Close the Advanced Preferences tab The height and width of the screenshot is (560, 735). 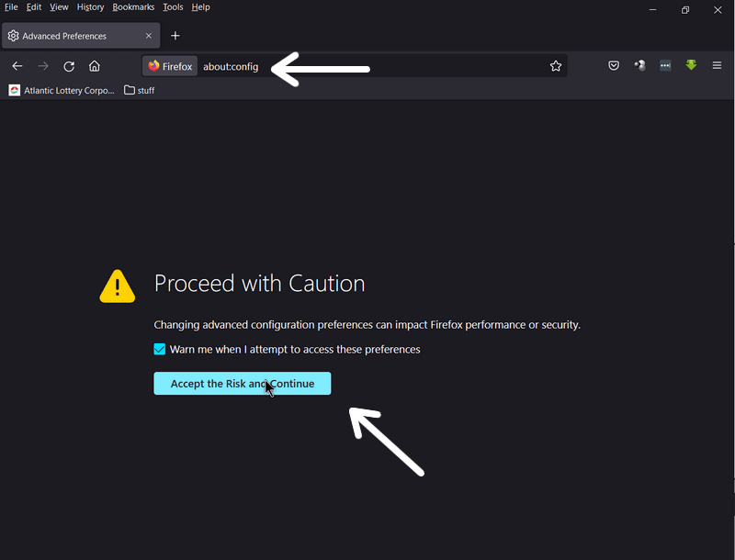tap(149, 36)
